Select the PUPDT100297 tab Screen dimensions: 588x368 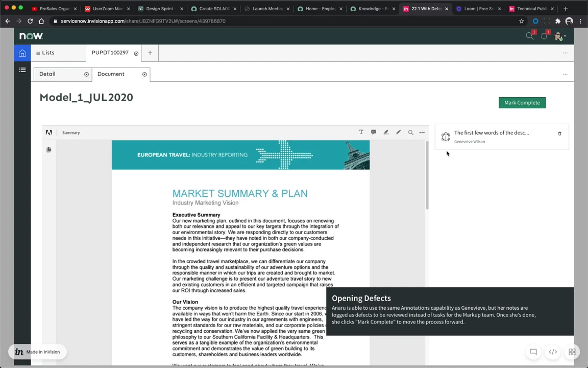110,53
